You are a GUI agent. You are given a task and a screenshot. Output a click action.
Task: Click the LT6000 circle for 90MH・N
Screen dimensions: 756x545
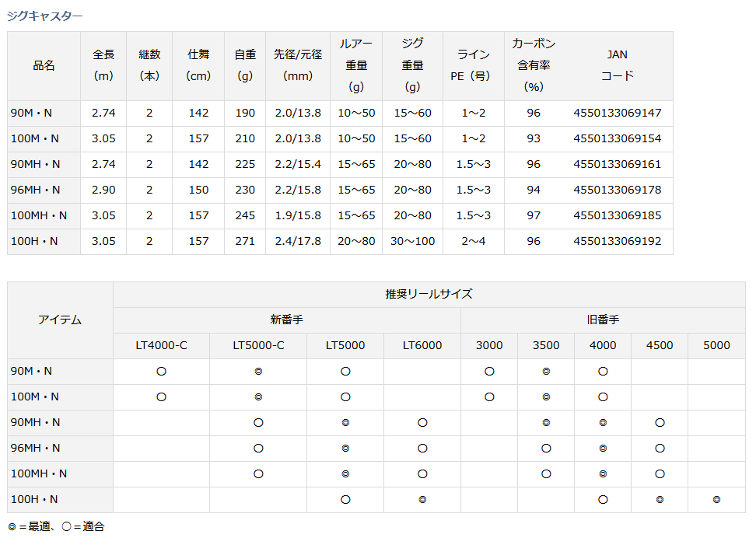[422, 423]
